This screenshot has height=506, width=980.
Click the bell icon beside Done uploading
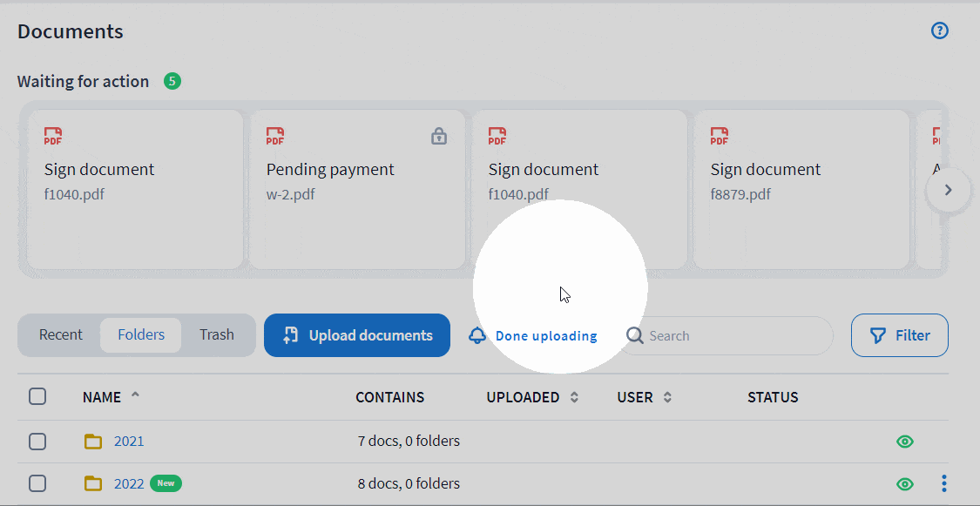click(476, 336)
